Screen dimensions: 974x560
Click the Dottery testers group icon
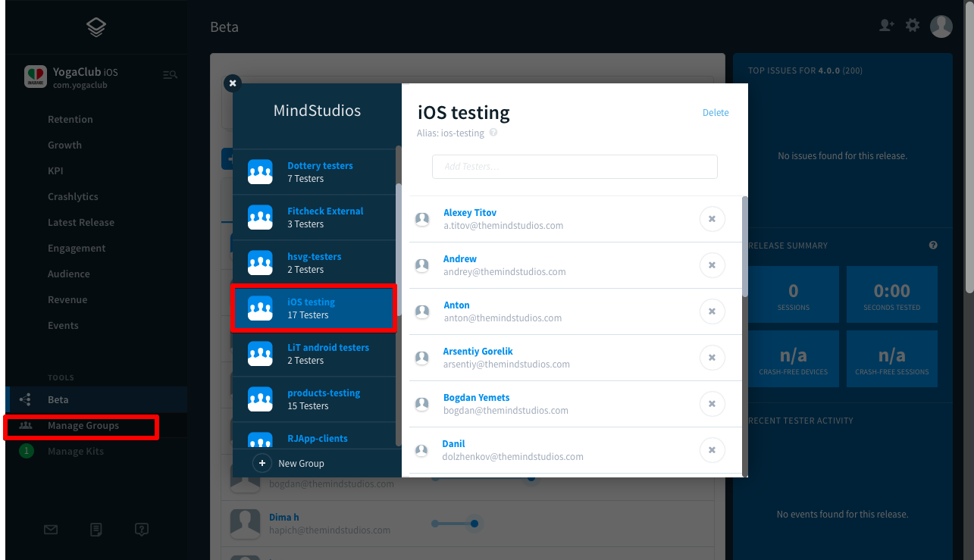pos(260,172)
